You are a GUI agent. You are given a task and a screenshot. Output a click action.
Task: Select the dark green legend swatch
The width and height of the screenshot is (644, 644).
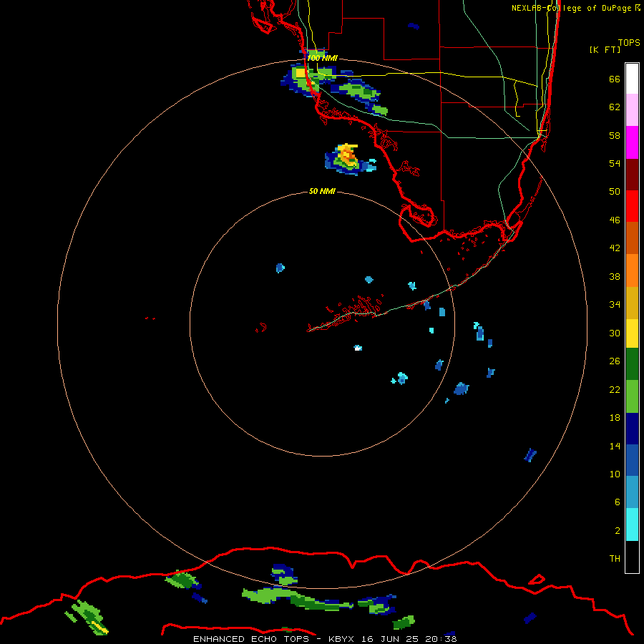(x=632, y=364)
